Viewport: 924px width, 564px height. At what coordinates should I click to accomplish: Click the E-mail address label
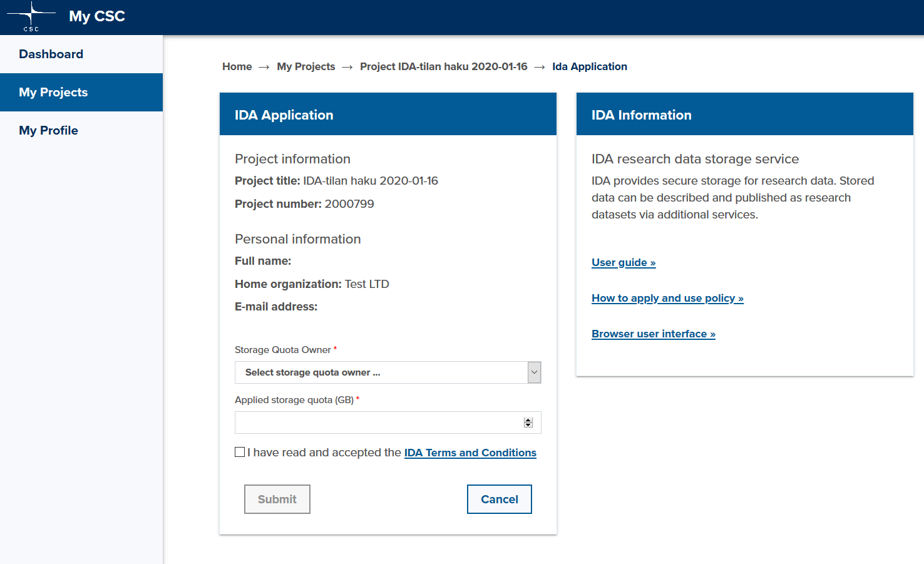276,307
